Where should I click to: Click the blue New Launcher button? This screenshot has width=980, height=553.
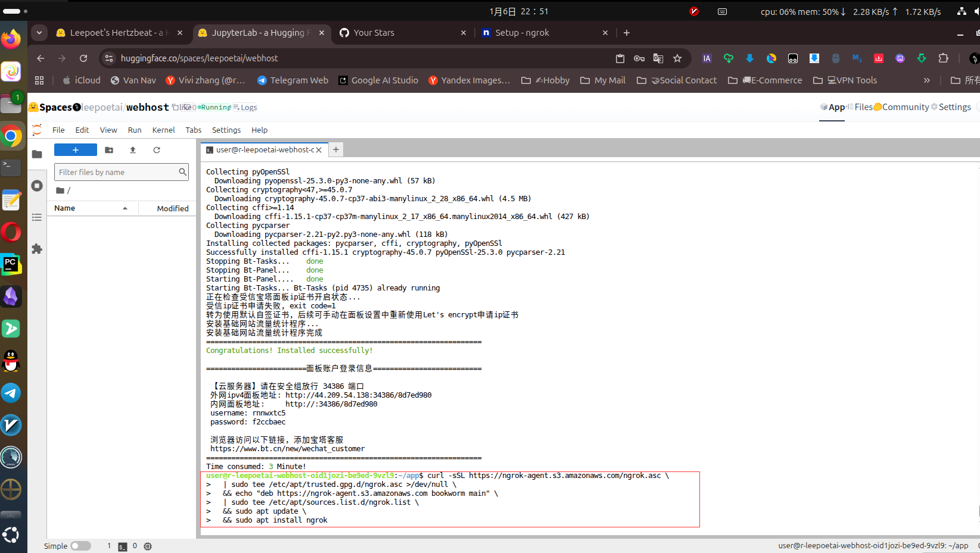click(x=76, y=150)
